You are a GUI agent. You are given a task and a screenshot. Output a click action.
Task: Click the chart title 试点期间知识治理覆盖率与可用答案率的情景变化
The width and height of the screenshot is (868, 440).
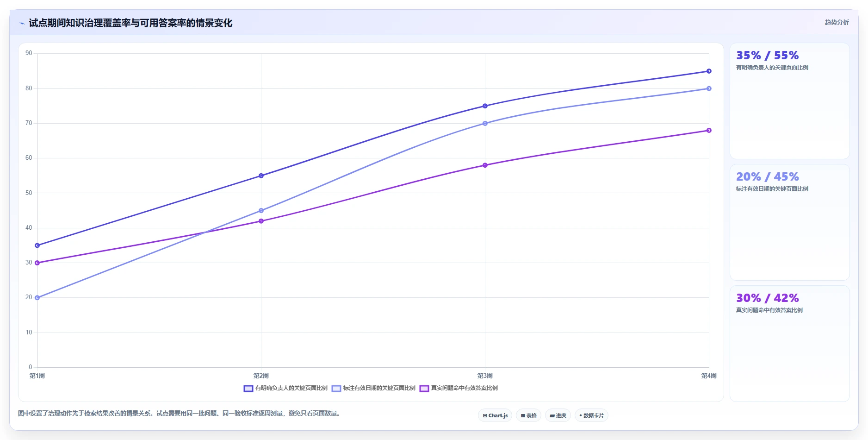pyautogui.click(x=130, y=23)
